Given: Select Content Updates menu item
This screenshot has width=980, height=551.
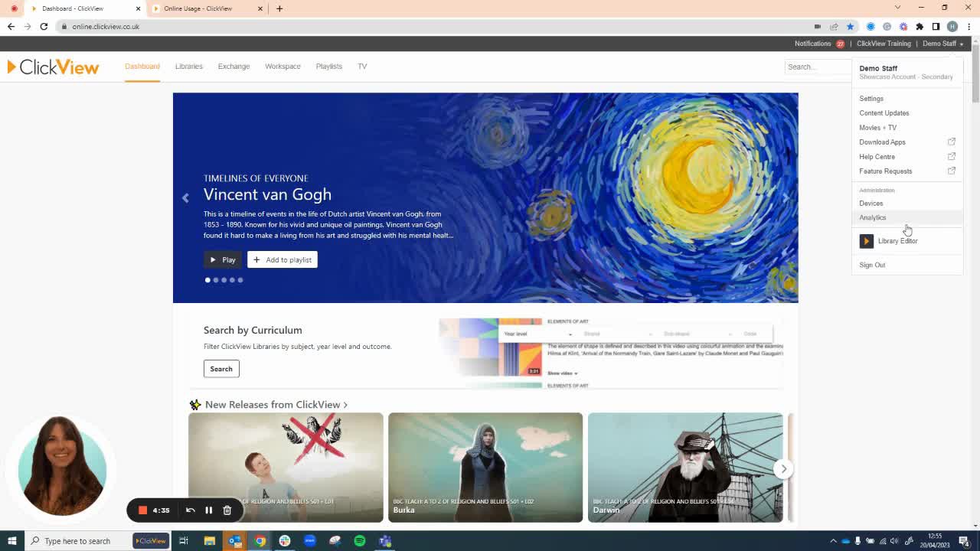Looking at the screenshot, I should click(x=884, y=113).
